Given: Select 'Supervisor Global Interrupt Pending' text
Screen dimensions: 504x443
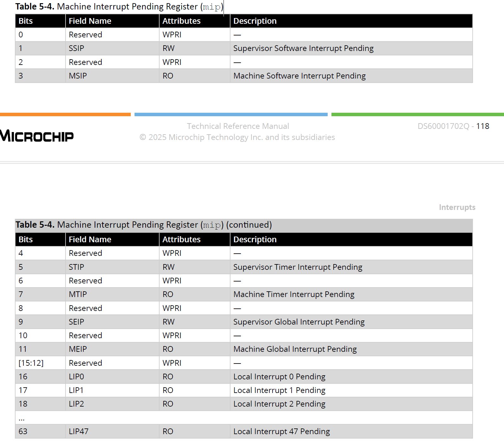Looking at the screenshot, I should coord(299,322).
